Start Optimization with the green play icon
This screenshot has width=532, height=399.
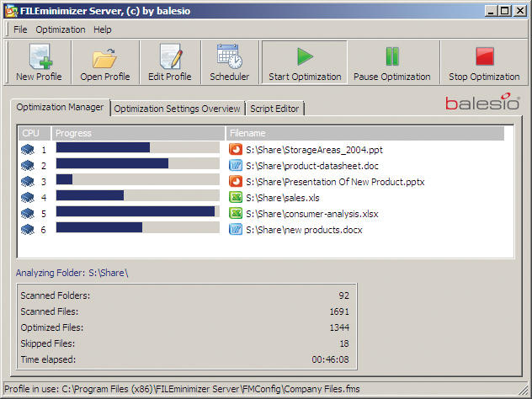pyautogui.click(x=305, y=56)
